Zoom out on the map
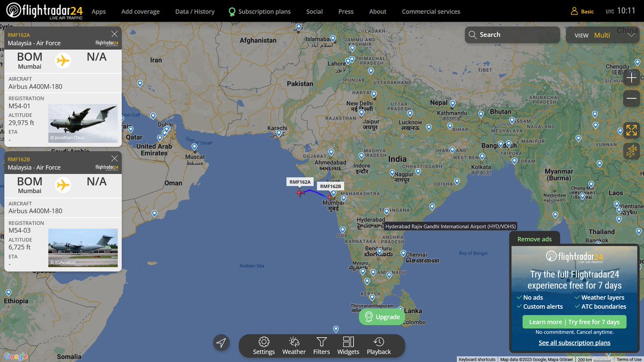 [632, 98]
